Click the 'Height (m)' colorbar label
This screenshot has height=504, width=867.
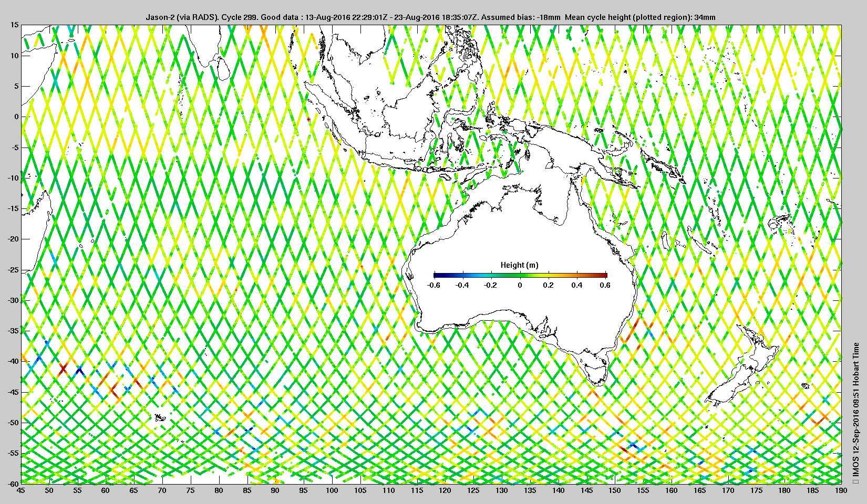(x=519, y=265)
